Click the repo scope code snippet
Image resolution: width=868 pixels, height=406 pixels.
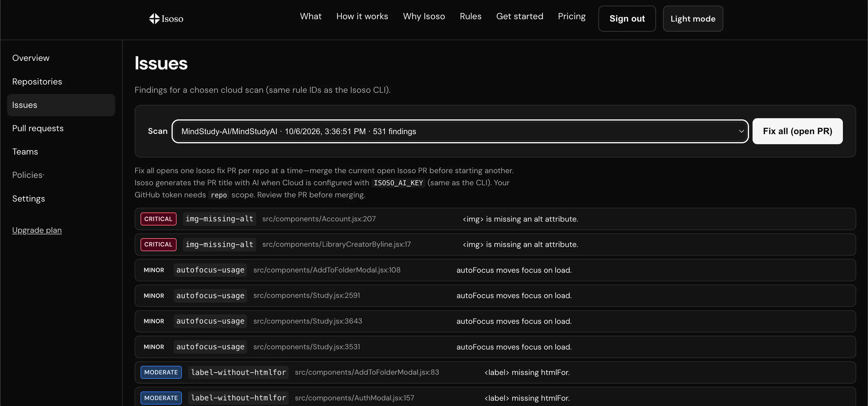[219, 195]
